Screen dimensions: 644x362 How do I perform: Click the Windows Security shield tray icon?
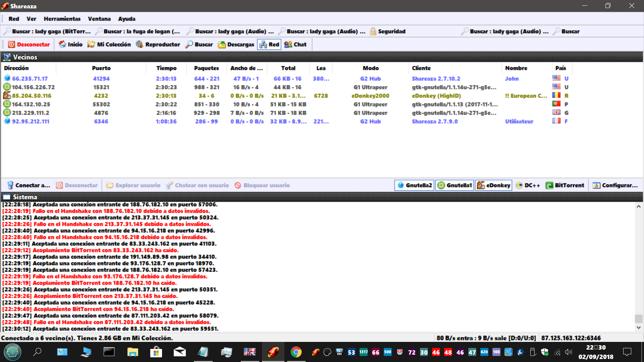[545, 352]
